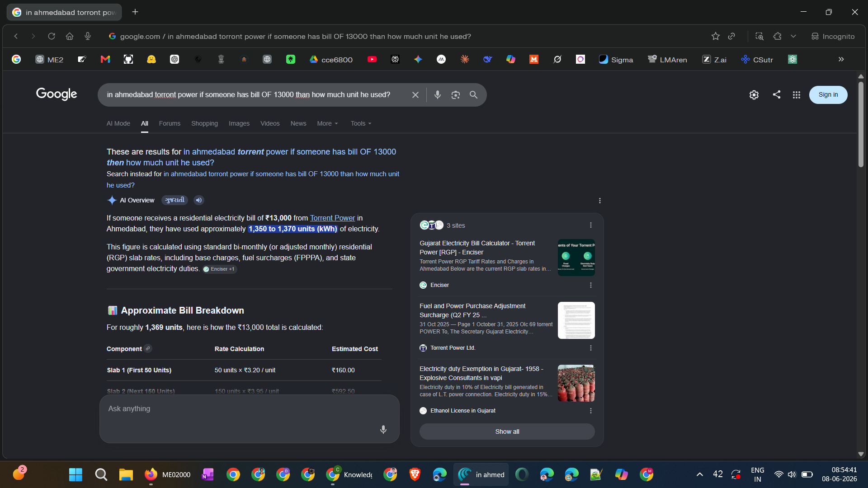This screenshot has width=868, height=488.
Task: Open taskbar Search
Action: [x=101, y=474]
